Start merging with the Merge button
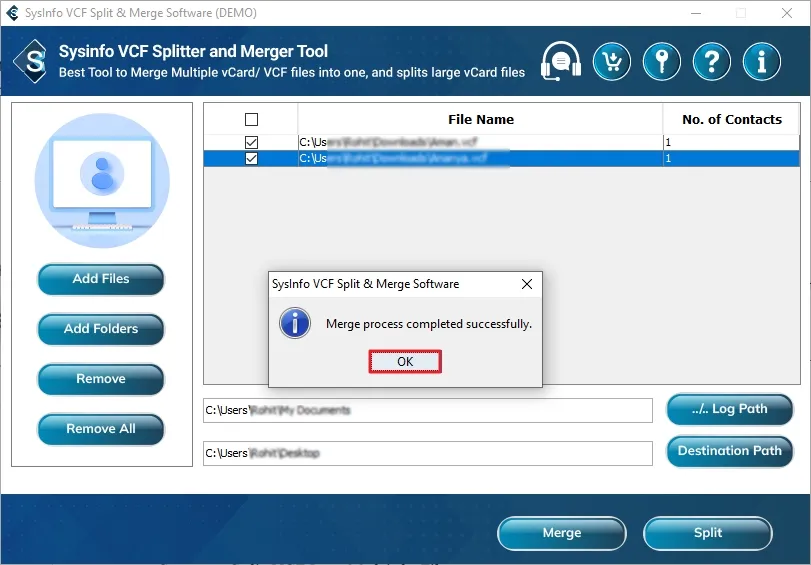The image size is (811, 565). [562, 533]
